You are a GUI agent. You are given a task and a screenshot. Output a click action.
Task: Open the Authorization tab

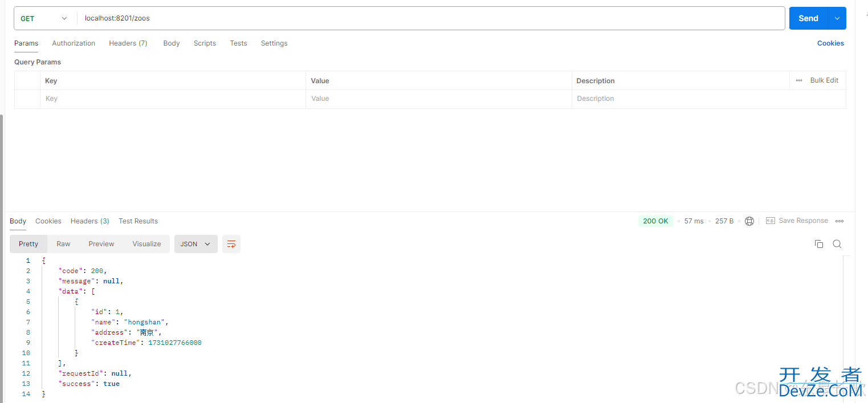74,43
